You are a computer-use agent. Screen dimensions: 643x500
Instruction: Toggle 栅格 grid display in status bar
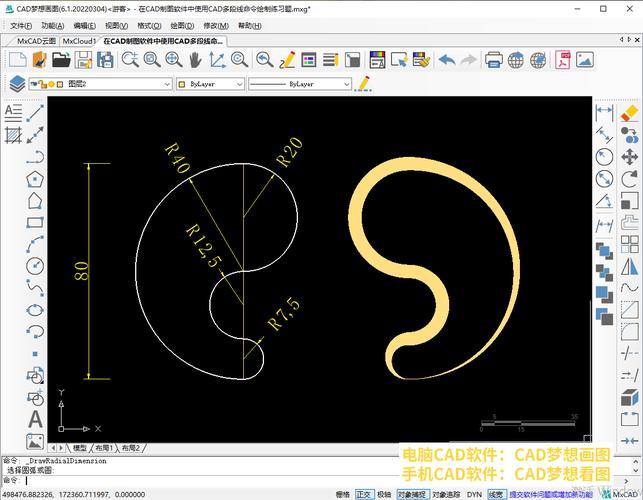[343, 494]
